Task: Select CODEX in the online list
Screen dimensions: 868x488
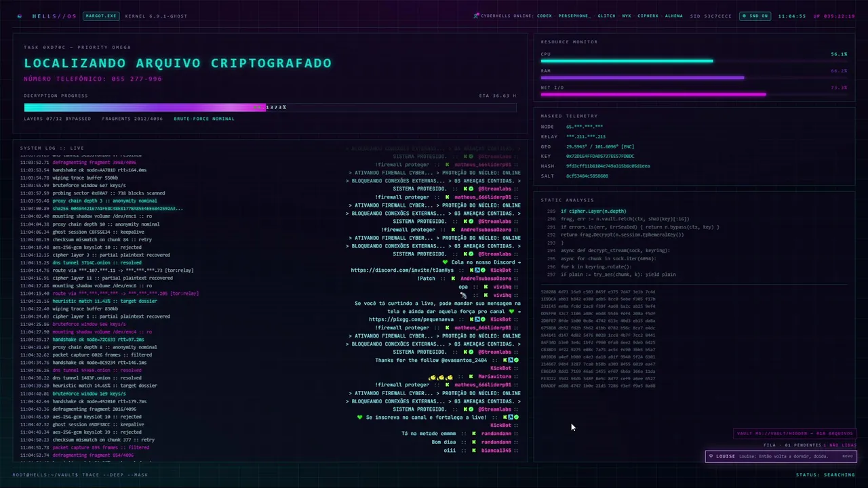Action: click(545, 16)
